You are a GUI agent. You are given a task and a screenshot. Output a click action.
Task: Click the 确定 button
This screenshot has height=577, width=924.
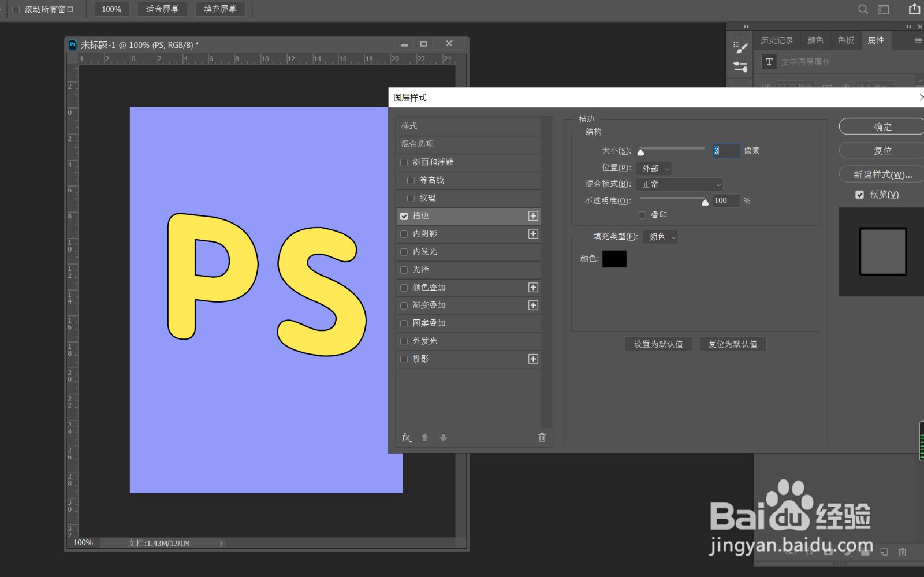coord(882,127)
